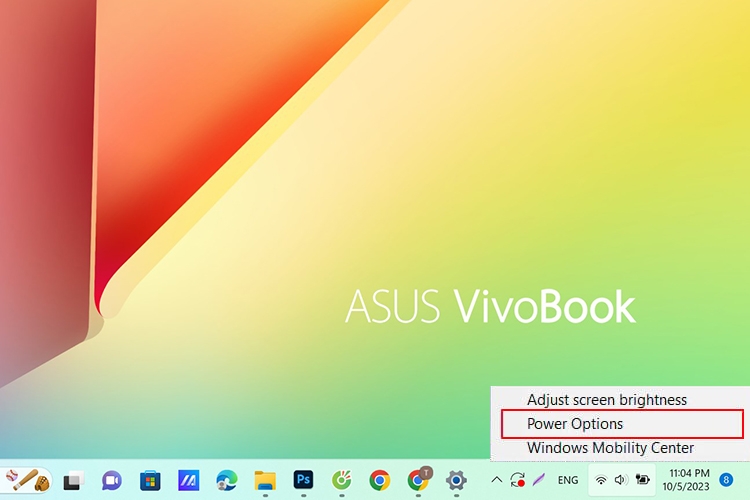Open Task View on the taskbar
The height and width of the screenshot is (500, 750).
pos(73,480)
